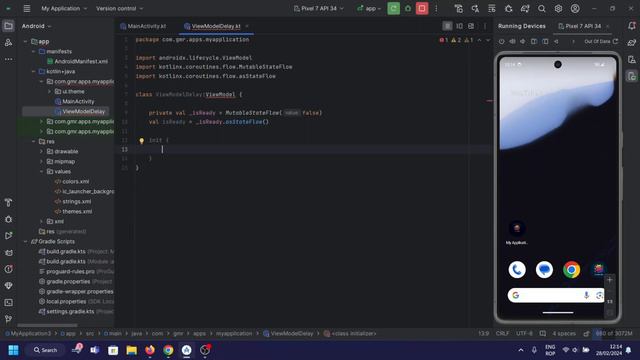Viewport: 640px width, 360px height.
Task: Close the ViewModelDelay.kt tab
Action: coord(247,26)
